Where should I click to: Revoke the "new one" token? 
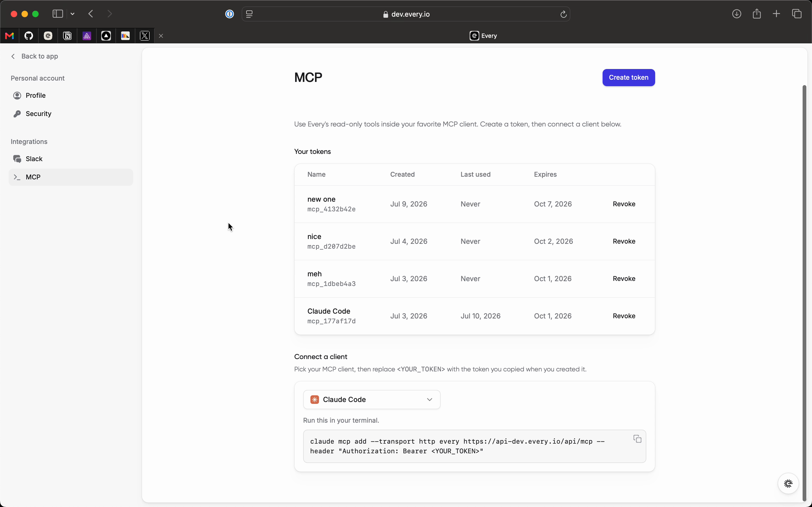(x=624, y=204)
